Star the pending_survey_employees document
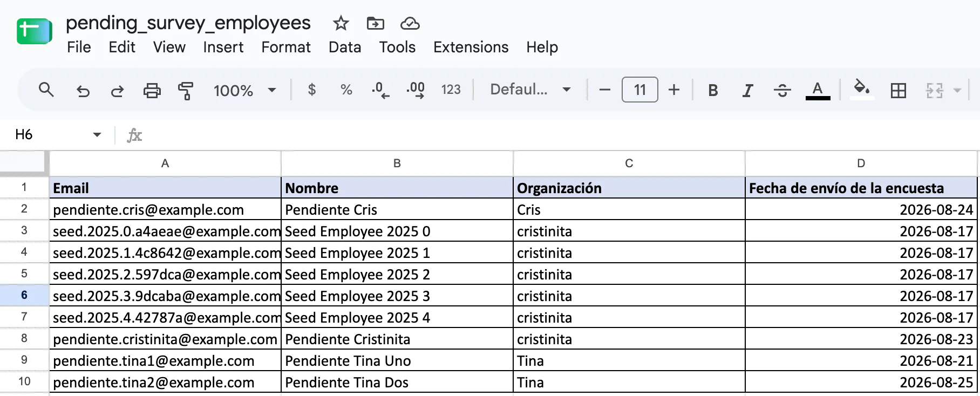This screenshot has width=980, height=396. [x=341, y=23]
